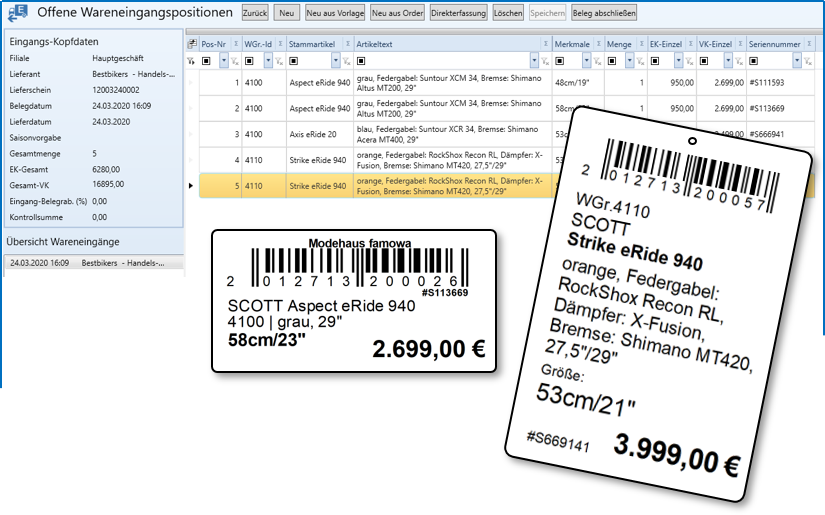Click the goods receipt application icon beside the title
The image size is (825, 515).
point(18,13)
